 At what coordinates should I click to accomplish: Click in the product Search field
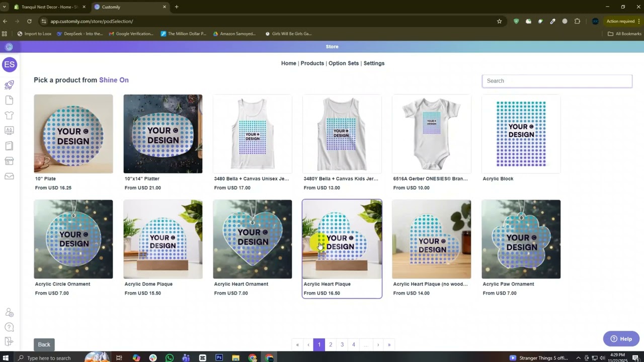[x=557, y=81]
